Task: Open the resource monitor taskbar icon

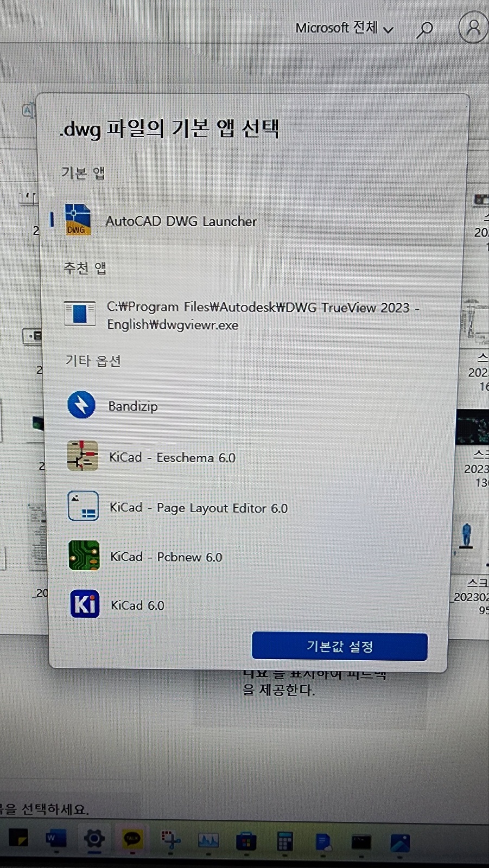Action: point(208,841)
